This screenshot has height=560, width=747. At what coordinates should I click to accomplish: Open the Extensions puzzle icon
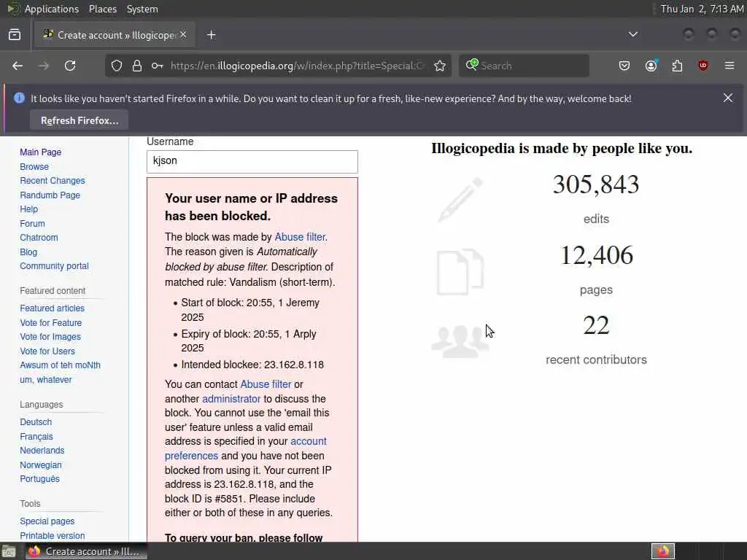[x=677, y=66]
